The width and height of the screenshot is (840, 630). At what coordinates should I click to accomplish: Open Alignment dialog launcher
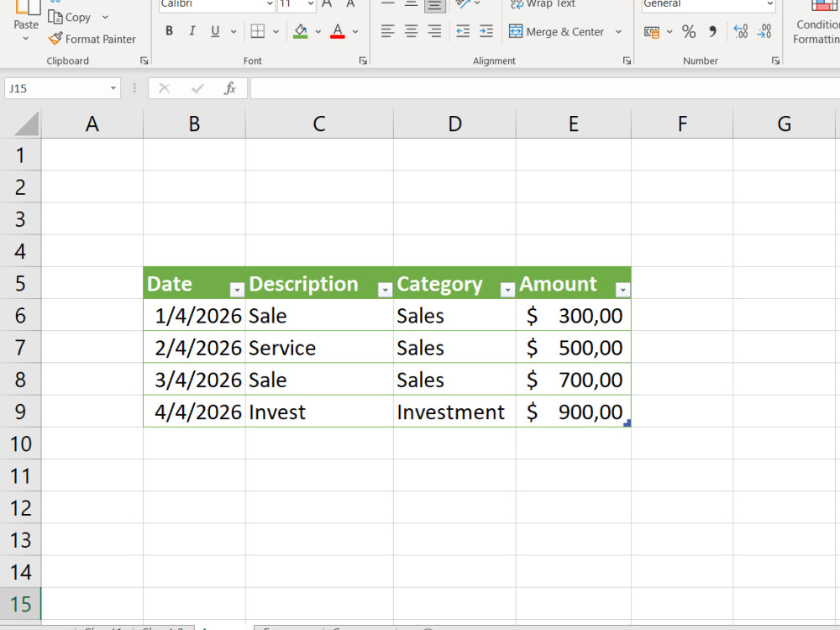[x=627, y=61]
